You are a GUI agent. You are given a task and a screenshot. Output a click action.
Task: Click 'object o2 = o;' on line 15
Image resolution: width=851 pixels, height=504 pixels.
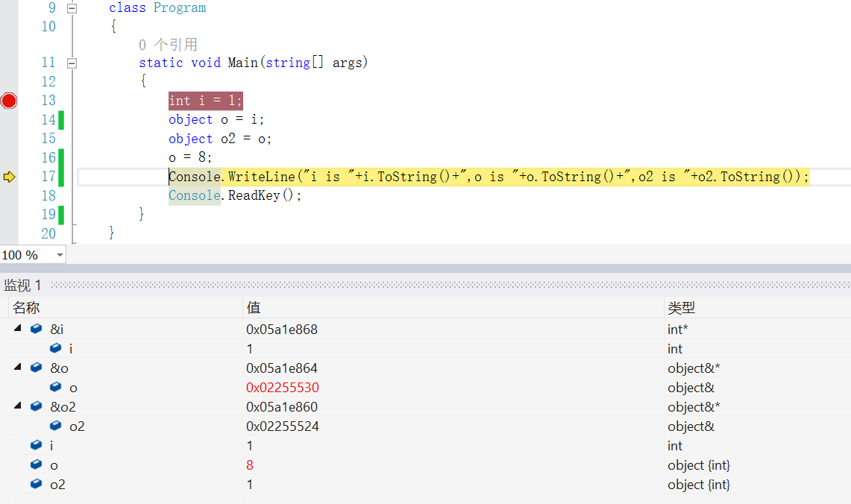(x=220, y=139)
